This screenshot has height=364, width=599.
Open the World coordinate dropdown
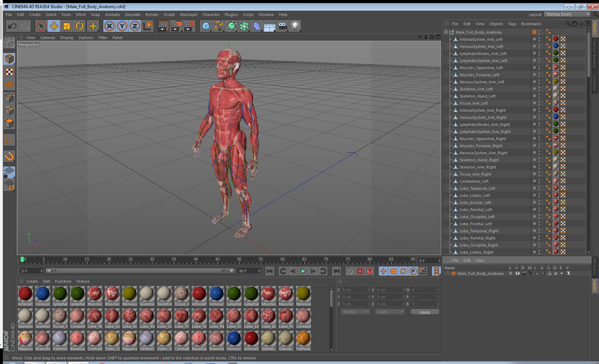[356, 312]
